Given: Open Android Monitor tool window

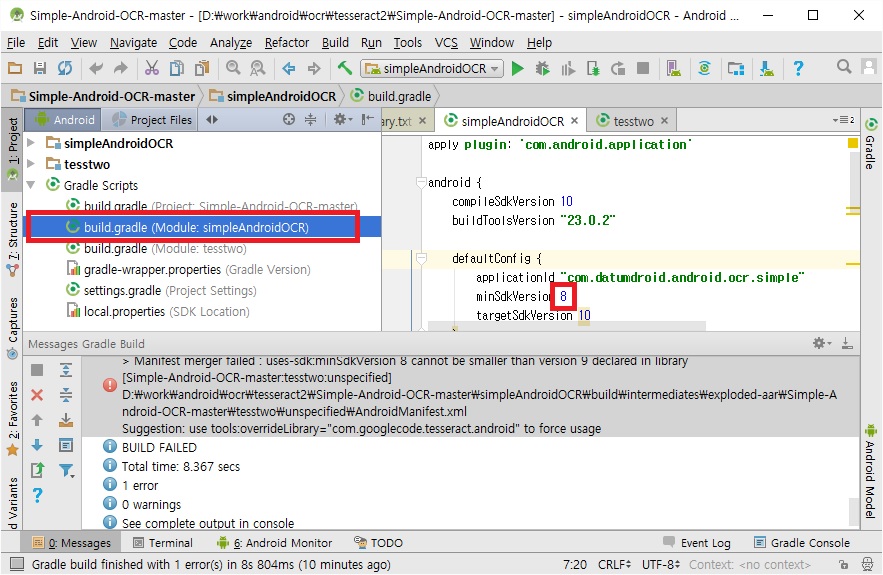Looking at the screenshot, I should 275,543.
